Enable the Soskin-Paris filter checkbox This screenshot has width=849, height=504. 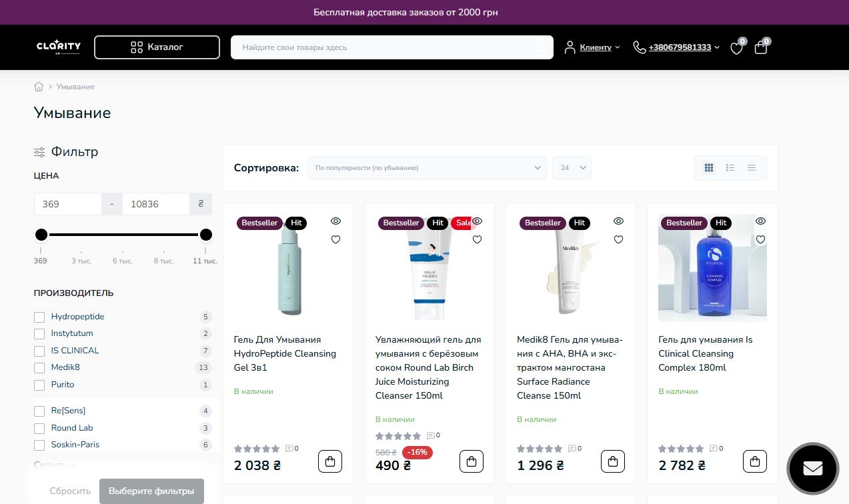(x=39, y=445)
